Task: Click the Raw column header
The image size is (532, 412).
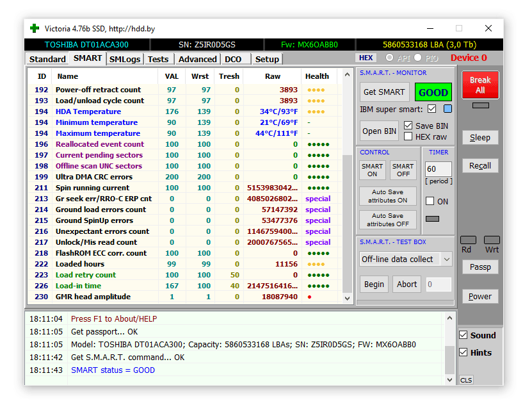Action: click(272, 76)
